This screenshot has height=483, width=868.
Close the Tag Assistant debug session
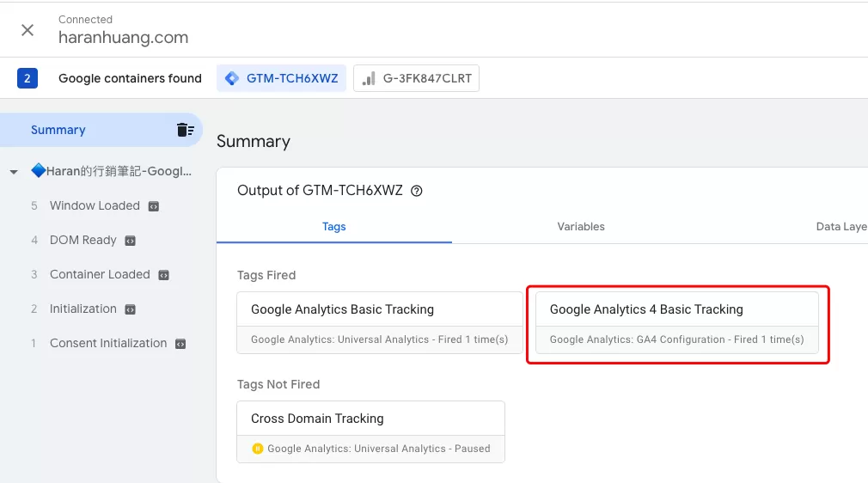coord(28,30)
